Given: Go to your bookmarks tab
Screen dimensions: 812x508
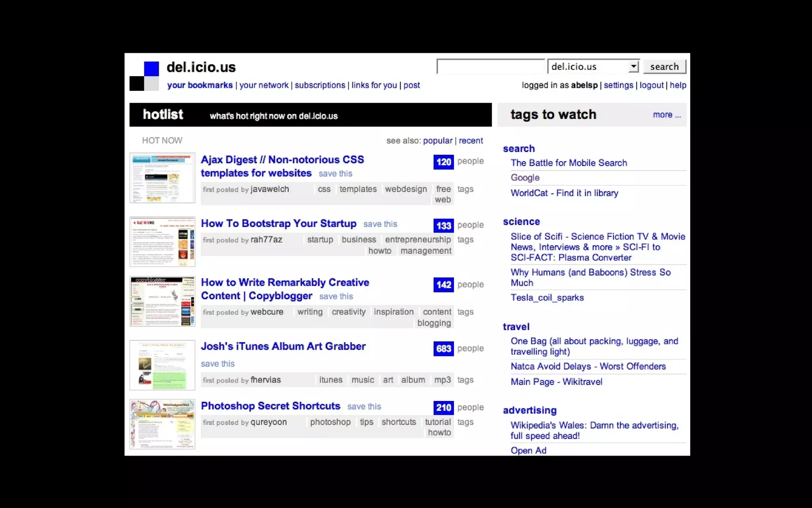Looking at the screenshot, I should point(200,85).
